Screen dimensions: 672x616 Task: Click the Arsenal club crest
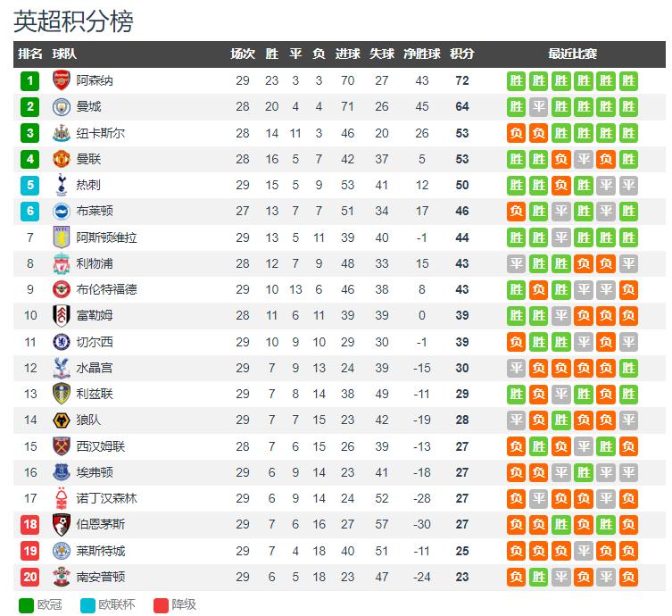62,80
